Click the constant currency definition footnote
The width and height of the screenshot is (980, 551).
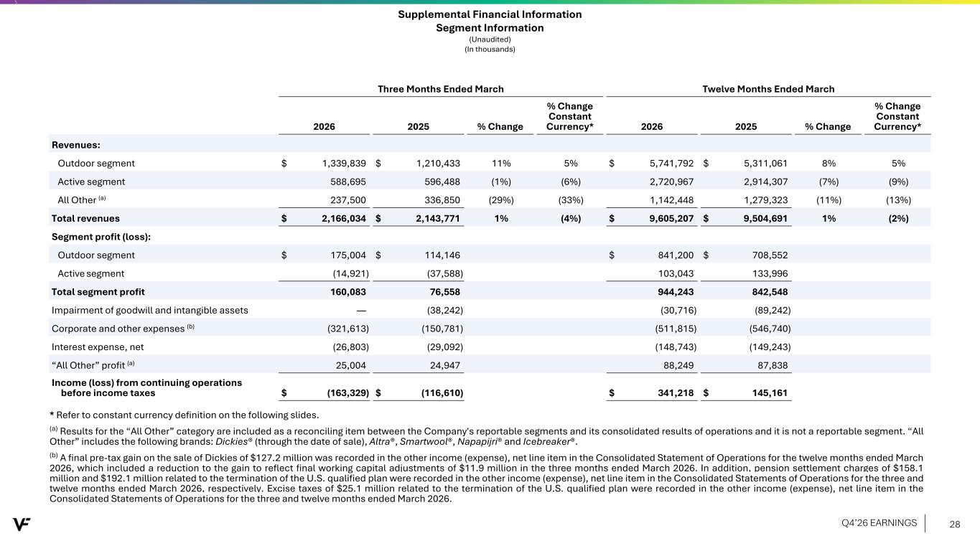pos(185,415)
